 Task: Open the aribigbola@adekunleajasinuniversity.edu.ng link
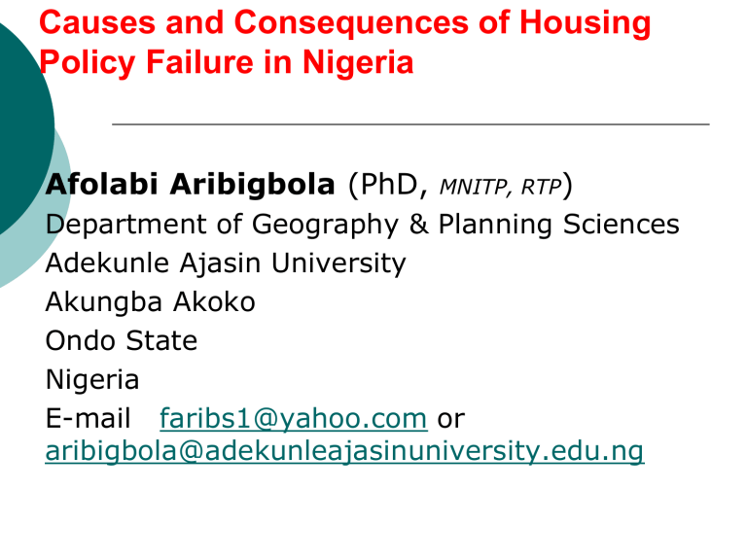(344, 450)
